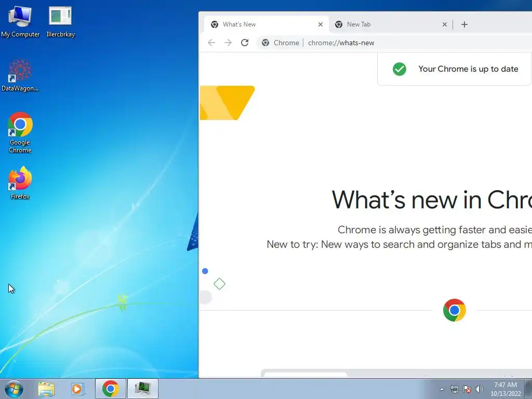Open My Computer desktop icon
The image size is (532, 399).
pyautogui.click(x=20, y=22)
